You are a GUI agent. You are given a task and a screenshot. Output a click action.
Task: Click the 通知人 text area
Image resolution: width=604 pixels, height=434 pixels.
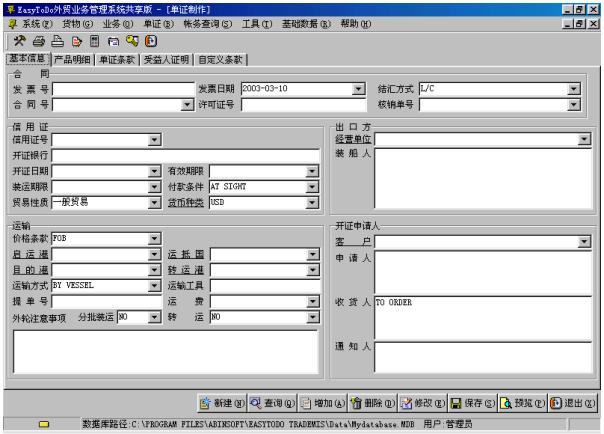click(483, 357)
